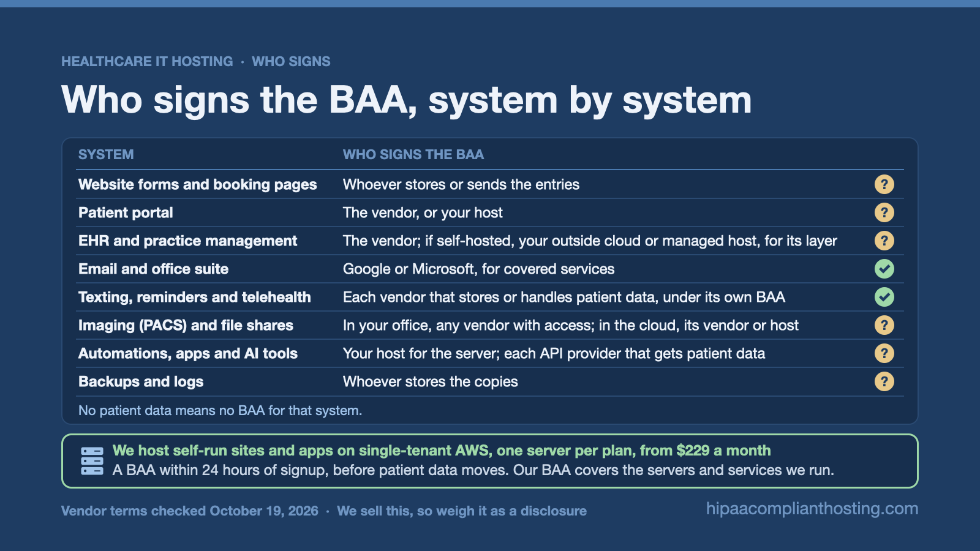Select 'Website forms and booking pages' cell
The height and width of the screenshot is (551, 980).
coord(198,185)
